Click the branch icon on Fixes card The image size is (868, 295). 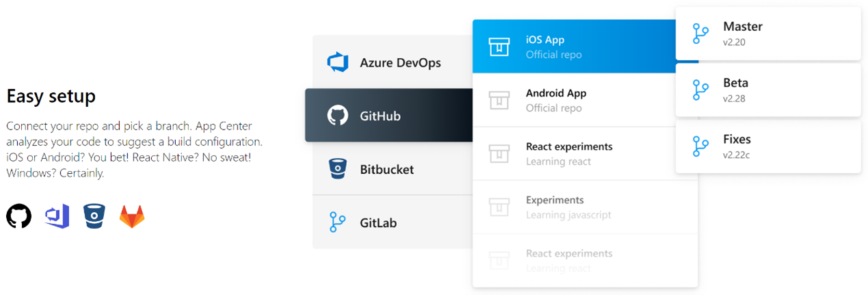700,146
